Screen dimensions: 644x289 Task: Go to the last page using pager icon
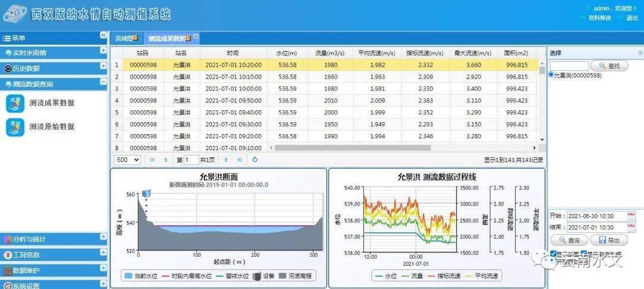tap(240, 160)
